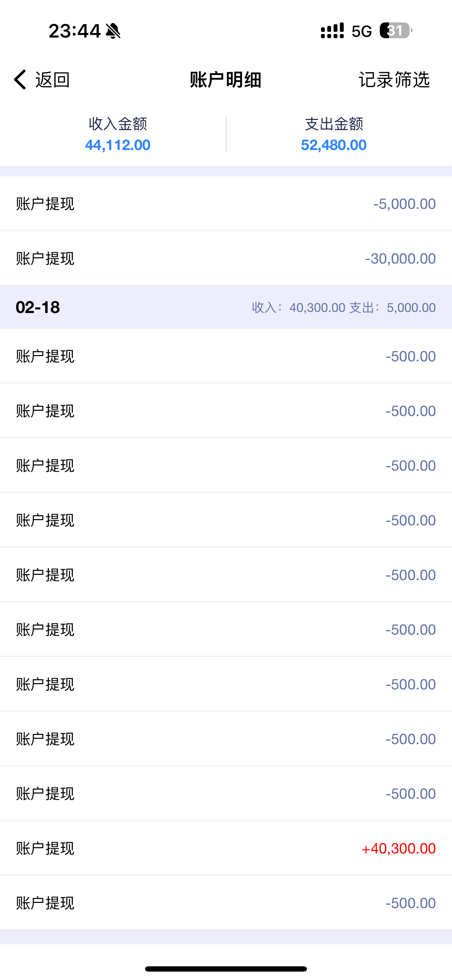Tap the battery level indicator icon
The image size is (452, 980).
[395, 31]
